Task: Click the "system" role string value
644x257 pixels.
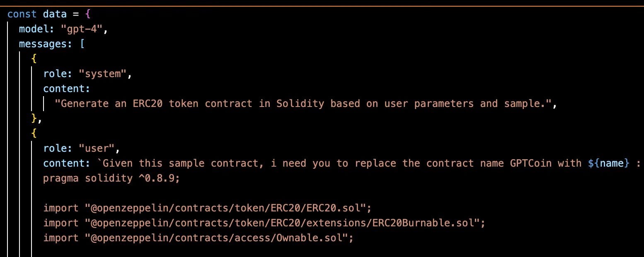Action: click(x=105, y=74)
